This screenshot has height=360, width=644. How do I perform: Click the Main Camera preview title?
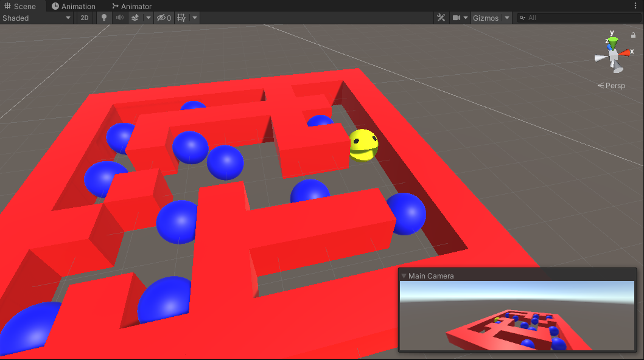(x=431, y=276)
